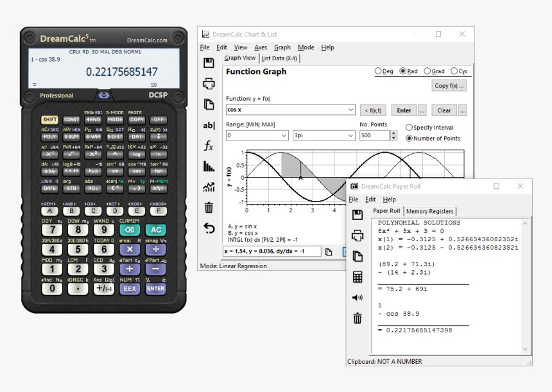Open the Memory Registers tab
Image resolution: width=552 pixels, height=392 pixels.
pos(430,211)
